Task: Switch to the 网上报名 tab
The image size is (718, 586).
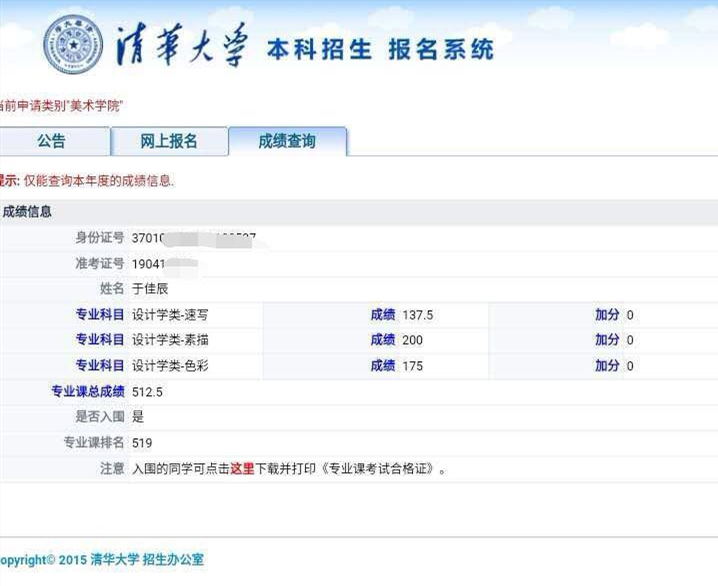Action: click(x=169, y=141)
